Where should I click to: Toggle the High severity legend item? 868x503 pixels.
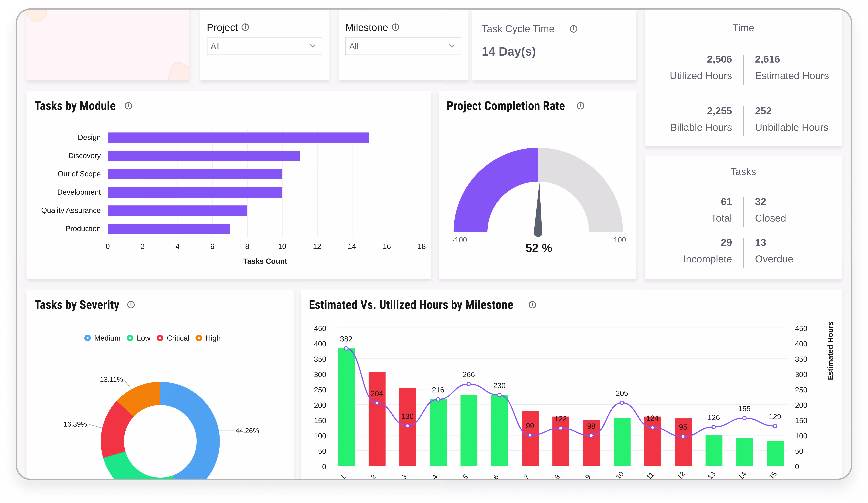pyautogui.click(x=208, y=338)
